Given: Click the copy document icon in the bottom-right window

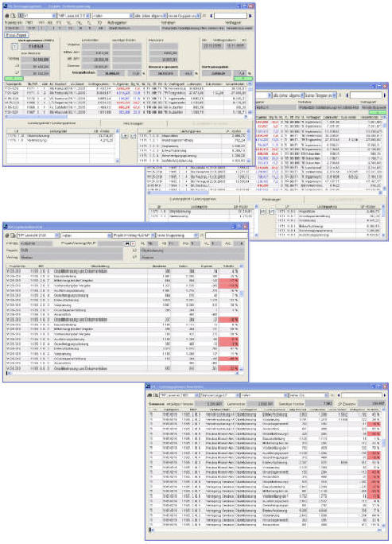Looking at the screenshot, I should click(155, 395).
